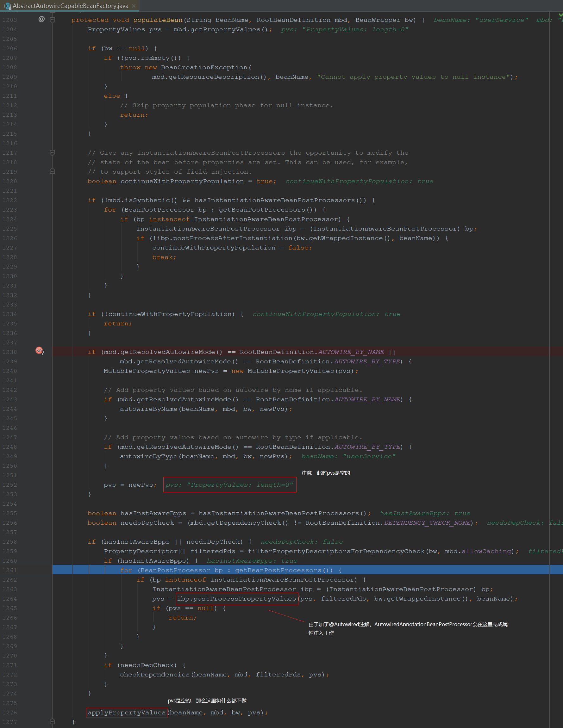Click line number 1203 in the gutter
563x728 pixels.
(x=10, y=20)
